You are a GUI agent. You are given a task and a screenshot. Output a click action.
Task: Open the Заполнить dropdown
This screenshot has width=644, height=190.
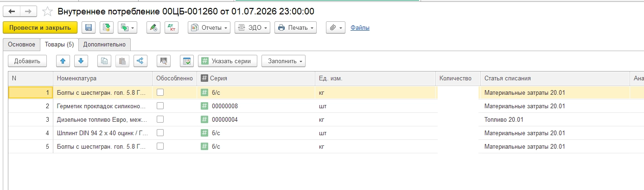pos(283,61)
